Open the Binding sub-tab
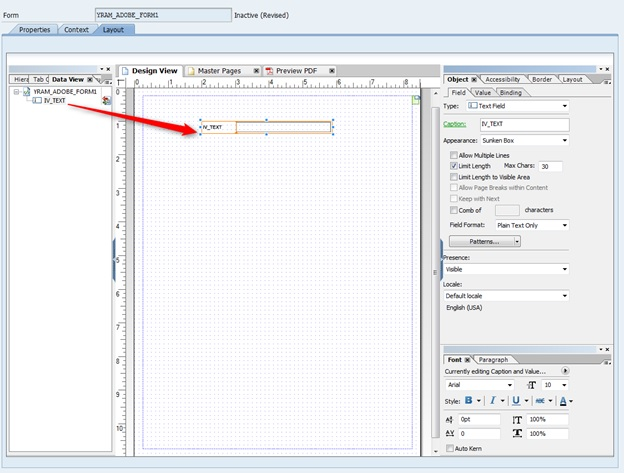 click(x=511, y=93)
